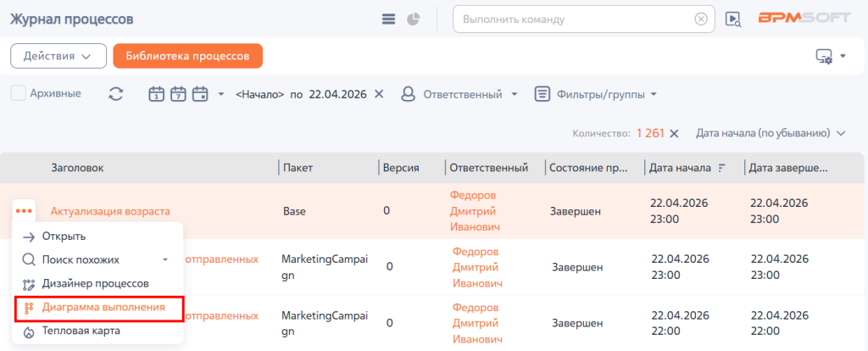This screenshot has width=868, height=351.
Task: Open Актуализация возраста process link
Action: pyautogui.click(x=110, y=211)
